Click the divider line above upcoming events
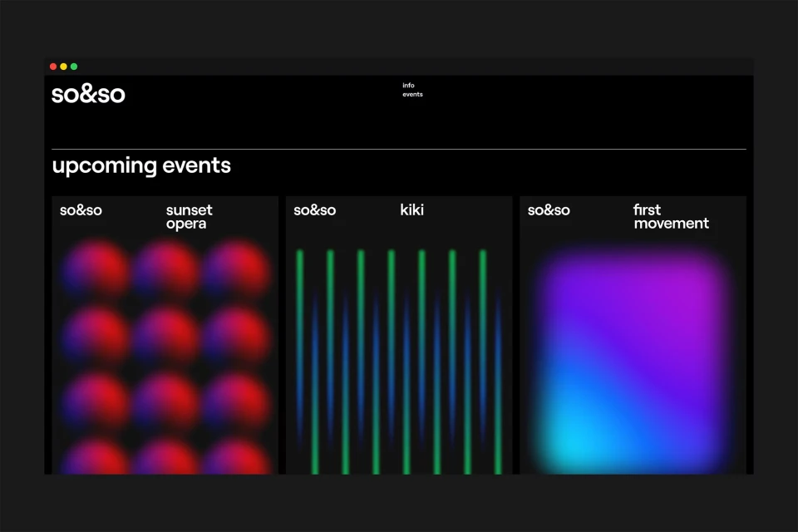Image resolution: width=798 pixels, height=532 pixels. click(399, 150)
